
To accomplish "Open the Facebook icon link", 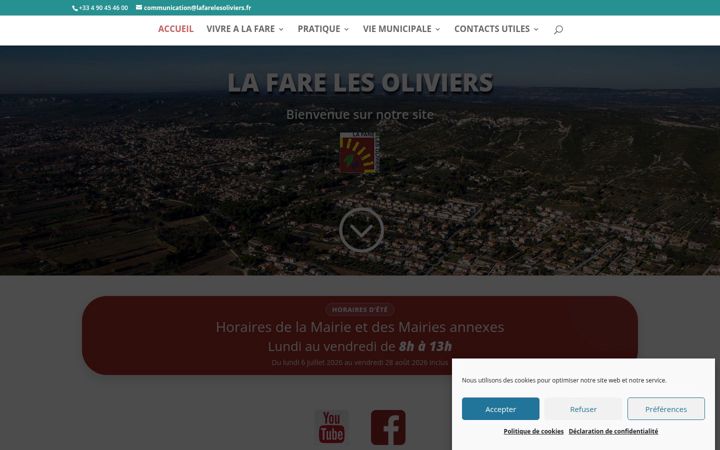I will (x=388, y=428).
